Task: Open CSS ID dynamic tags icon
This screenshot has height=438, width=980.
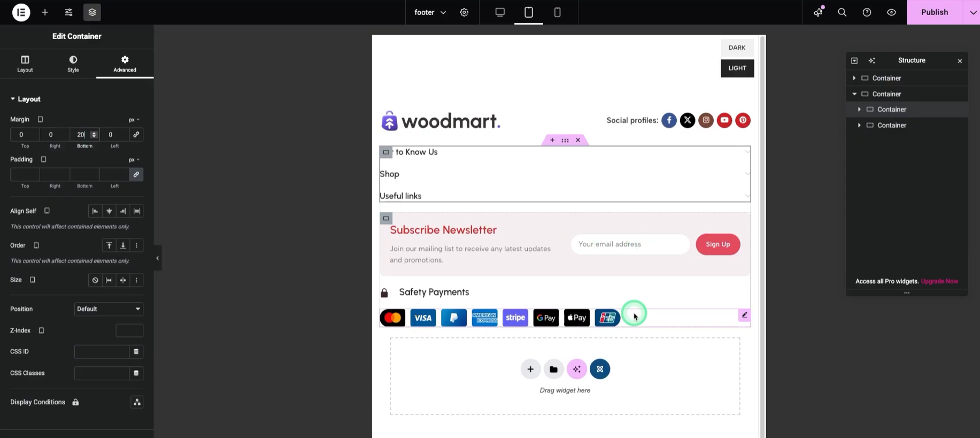Action: click(136, 351)
